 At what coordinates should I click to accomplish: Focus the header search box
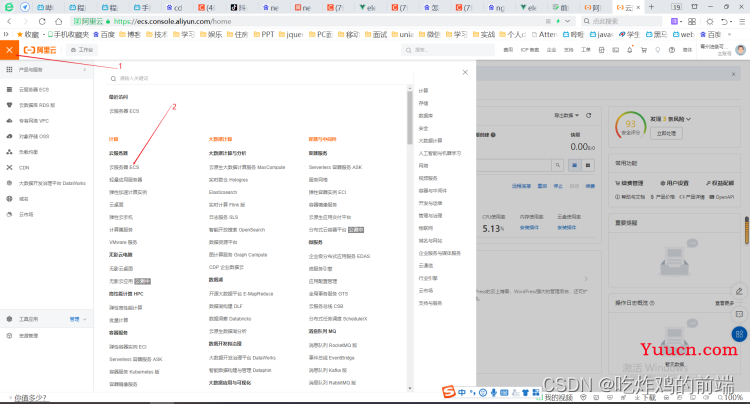[x=447, y=50]
